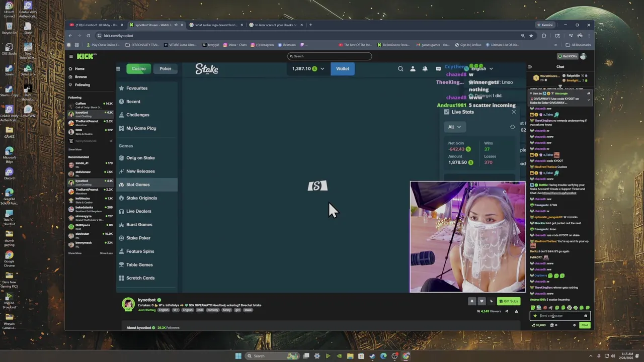The height and width of the screenshot is (362, 644).
Task: Click the Stake search magnifier icon
Action: point(400,69)
